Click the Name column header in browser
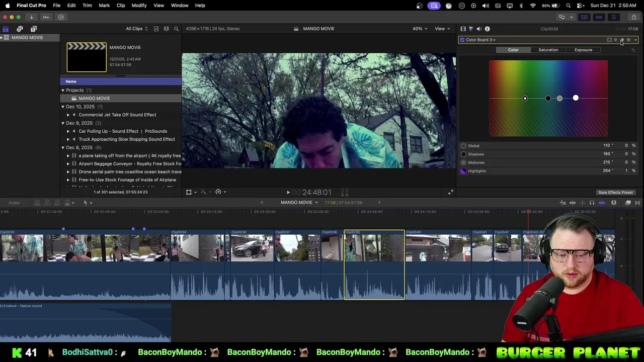The height and width of the screenshot is (362, 644). pyautogui.click(x=121, y=81)
